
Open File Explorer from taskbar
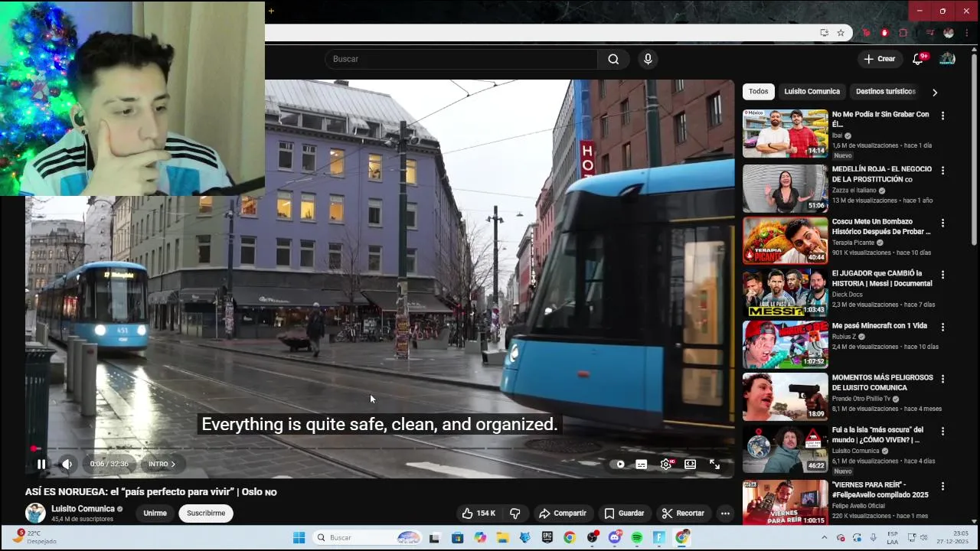point(502,538)
